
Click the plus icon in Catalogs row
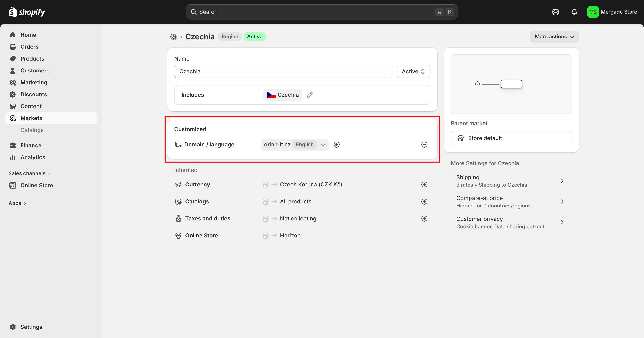[424, 202]
